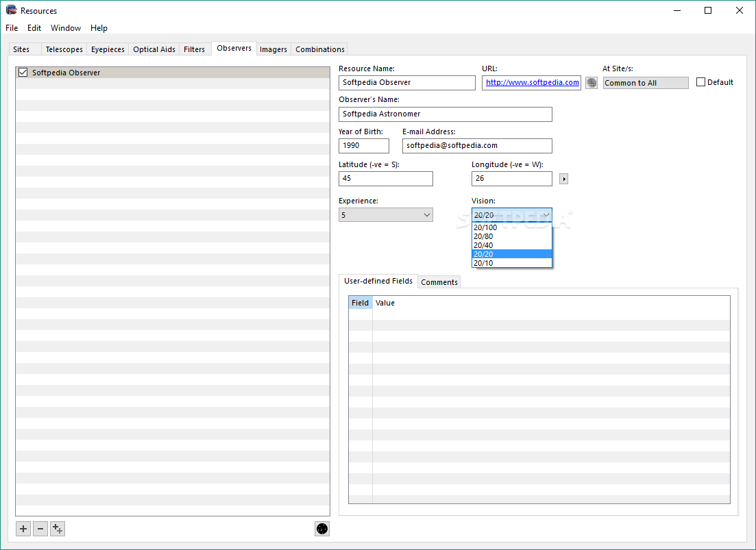Select 20/80 in Vision list
The height and width of the screenshot is (550, 756).
pyautogui.click(x=511, y=236)
